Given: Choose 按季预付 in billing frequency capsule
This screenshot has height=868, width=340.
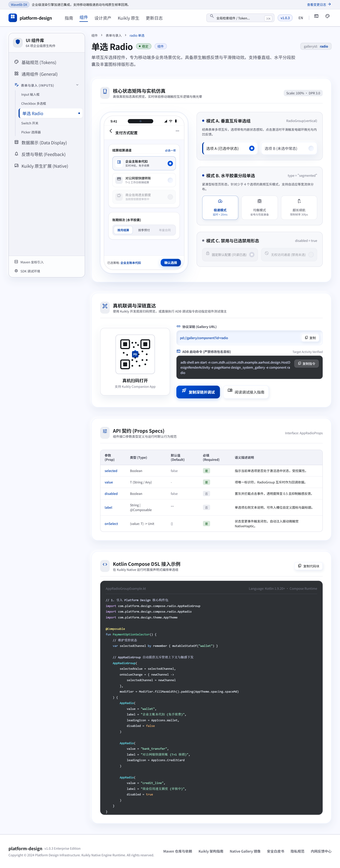Looking at the screenshot, I should click(144, 230).
